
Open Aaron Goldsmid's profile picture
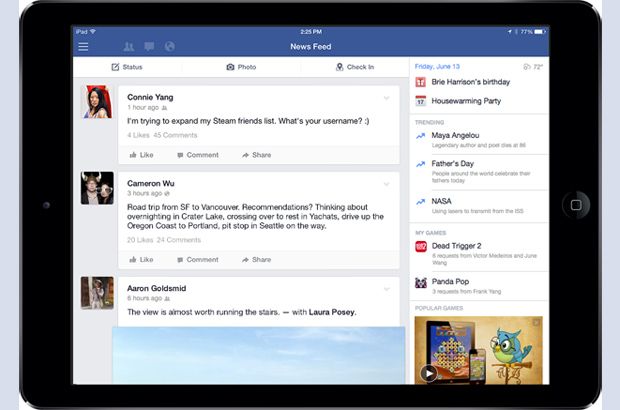(97, 293)
